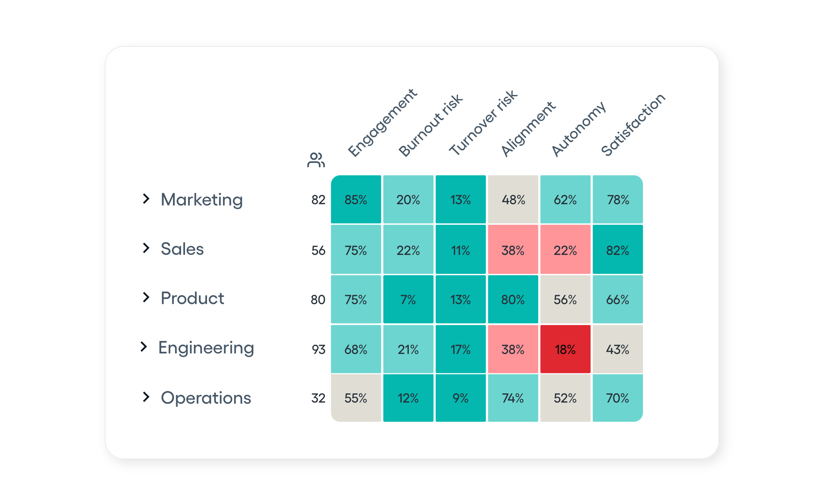This screenshot has height=504, width=824.
Task: Select the Burnout risk column header
Action: pos(430,125)
